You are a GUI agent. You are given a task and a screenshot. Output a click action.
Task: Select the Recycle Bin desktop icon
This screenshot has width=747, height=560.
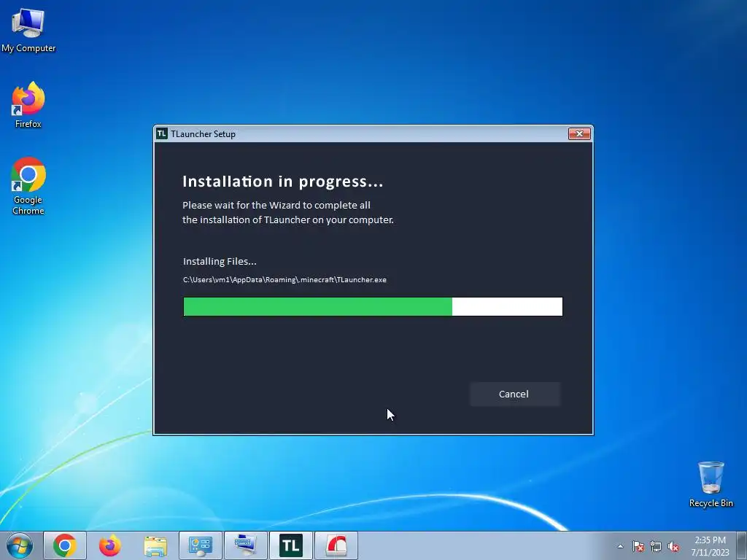tap(711, 484)
